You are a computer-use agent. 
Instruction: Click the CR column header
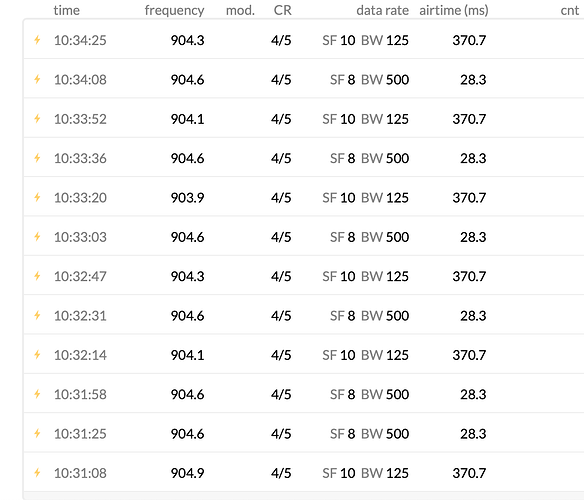point(283,10)
